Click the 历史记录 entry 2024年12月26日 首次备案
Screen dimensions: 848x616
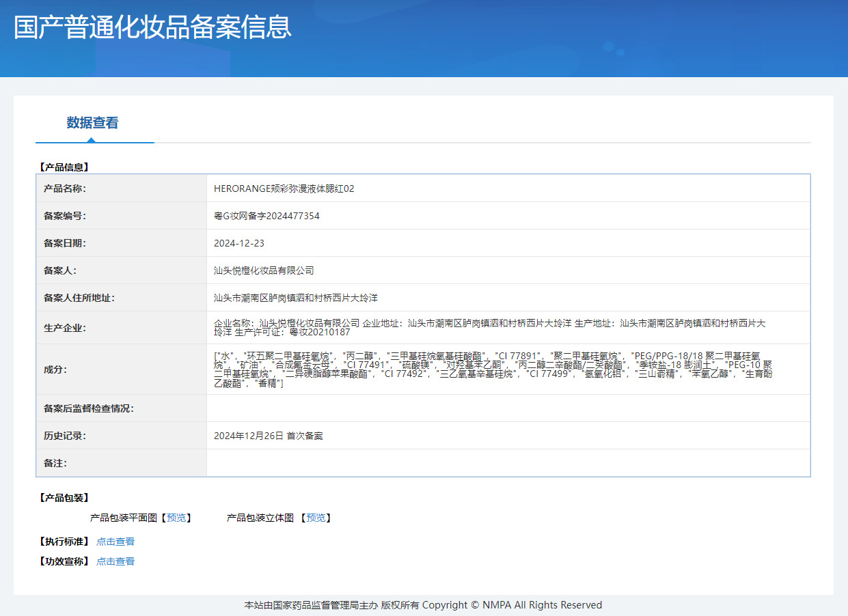click(x=269, y=436)
